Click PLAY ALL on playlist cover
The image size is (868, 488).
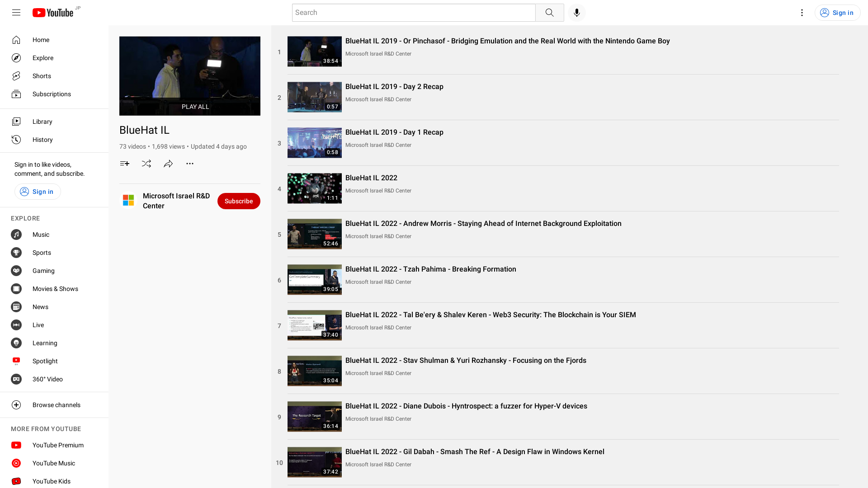190,107
